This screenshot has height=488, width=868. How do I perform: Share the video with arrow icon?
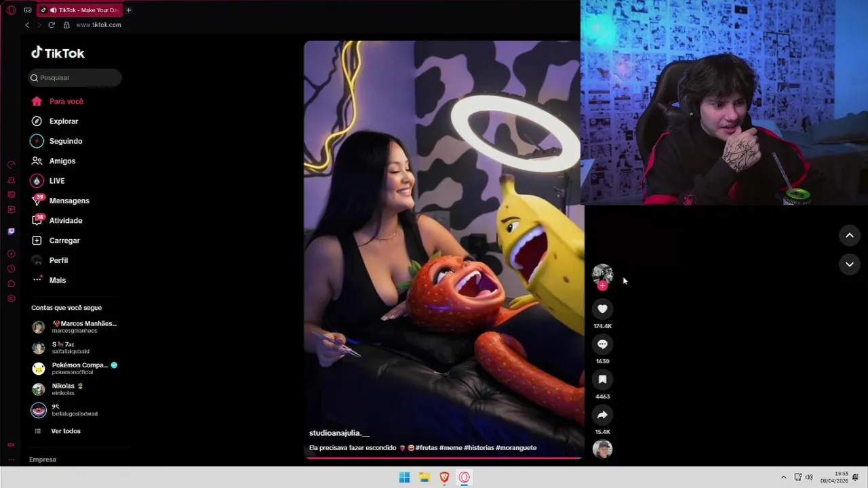click(602, 415)
